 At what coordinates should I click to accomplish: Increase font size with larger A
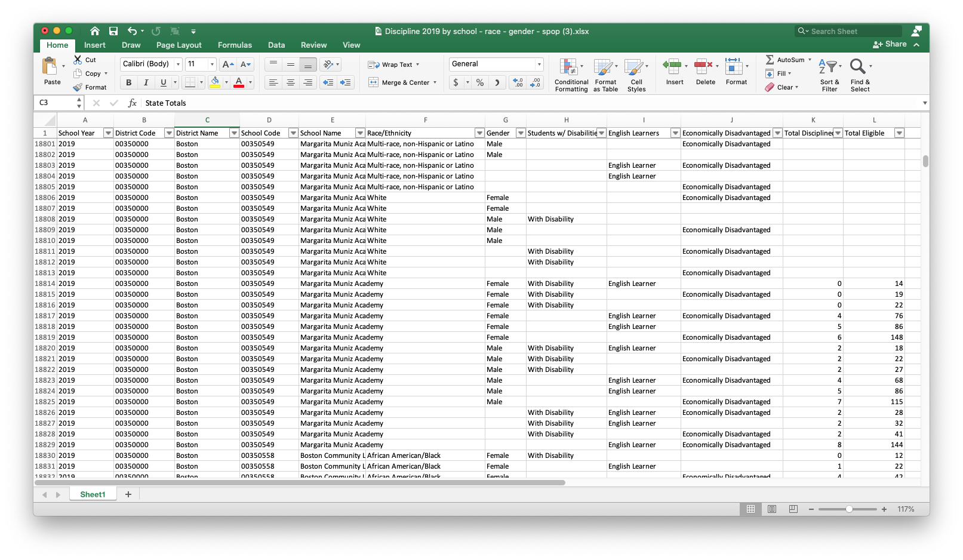click(227, 64)
